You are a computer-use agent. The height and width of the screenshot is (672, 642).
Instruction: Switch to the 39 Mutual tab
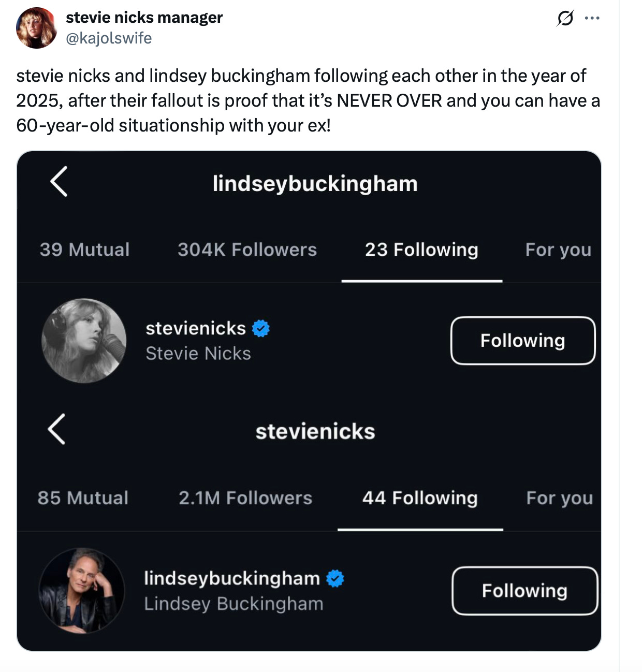click(x=84, y=250)
